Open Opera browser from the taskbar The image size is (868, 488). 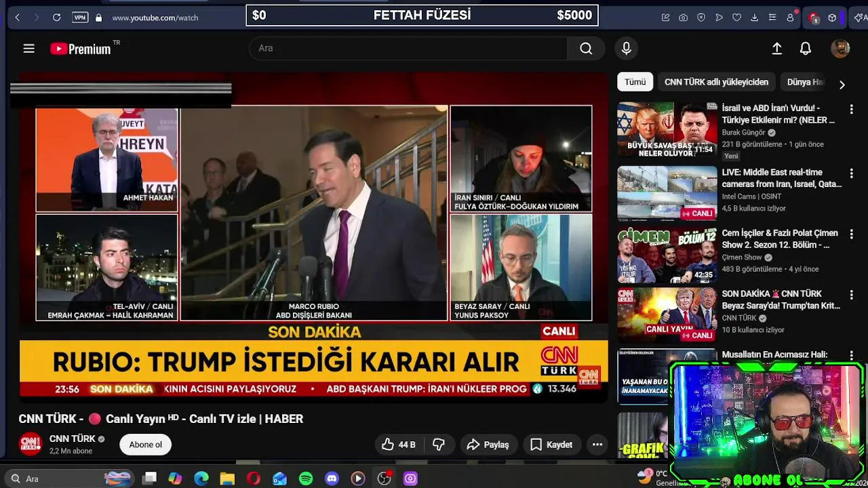pyautogui.click(x=254, y=479)
